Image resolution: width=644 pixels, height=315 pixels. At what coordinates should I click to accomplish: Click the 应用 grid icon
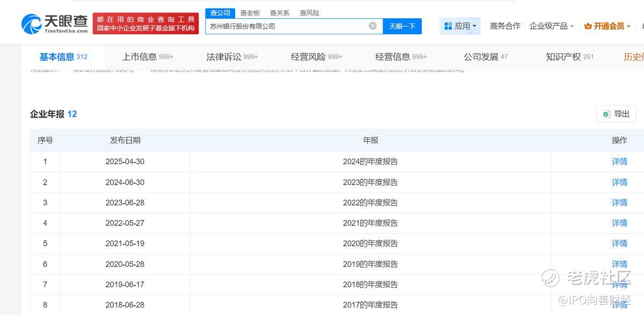pos(448,26)
